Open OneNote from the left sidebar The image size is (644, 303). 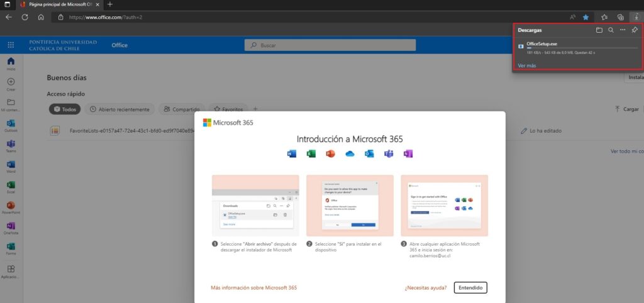(11, 228)
